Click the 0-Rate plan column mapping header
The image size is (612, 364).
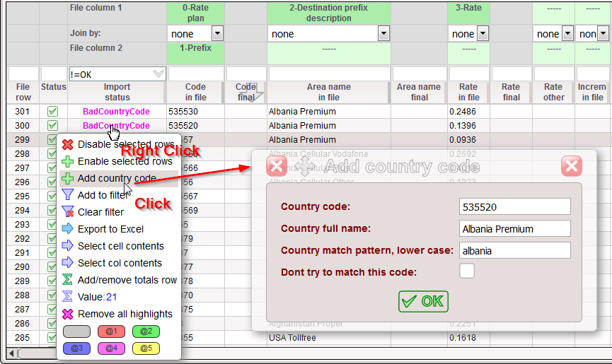[195, 13]
